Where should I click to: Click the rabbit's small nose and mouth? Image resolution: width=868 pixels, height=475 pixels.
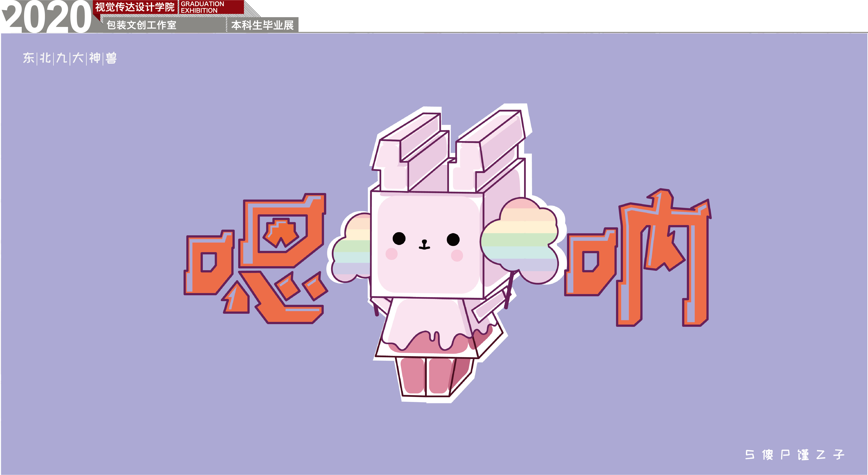pyautogui.click(x=425, y=244)
